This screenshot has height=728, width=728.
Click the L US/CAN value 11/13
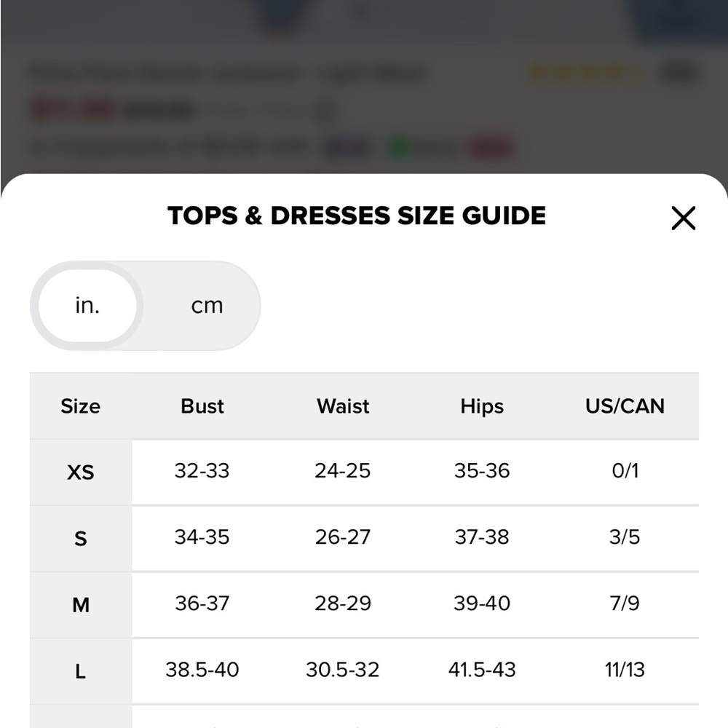click(x=625, y=670)
